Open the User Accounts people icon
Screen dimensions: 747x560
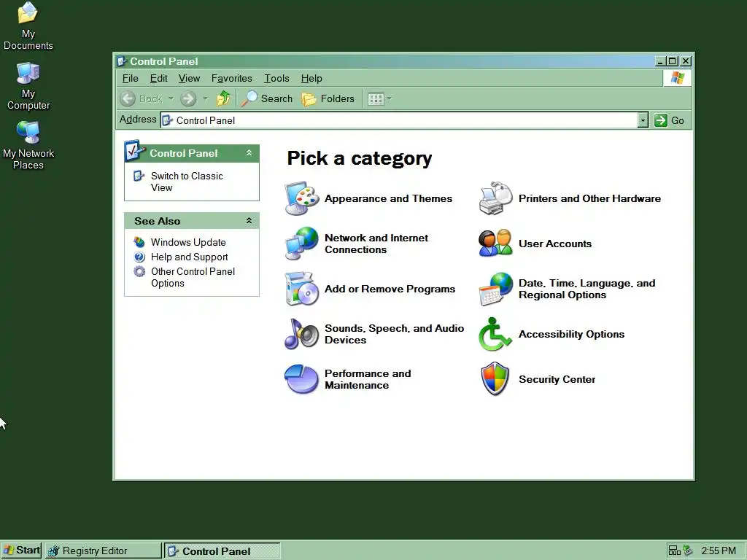(495, 244)
